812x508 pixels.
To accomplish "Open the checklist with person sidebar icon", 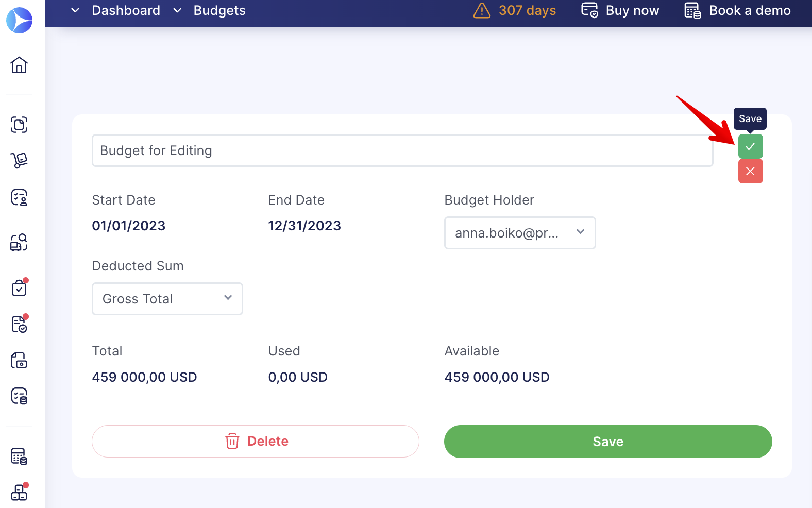I will (x=19, y=197).
